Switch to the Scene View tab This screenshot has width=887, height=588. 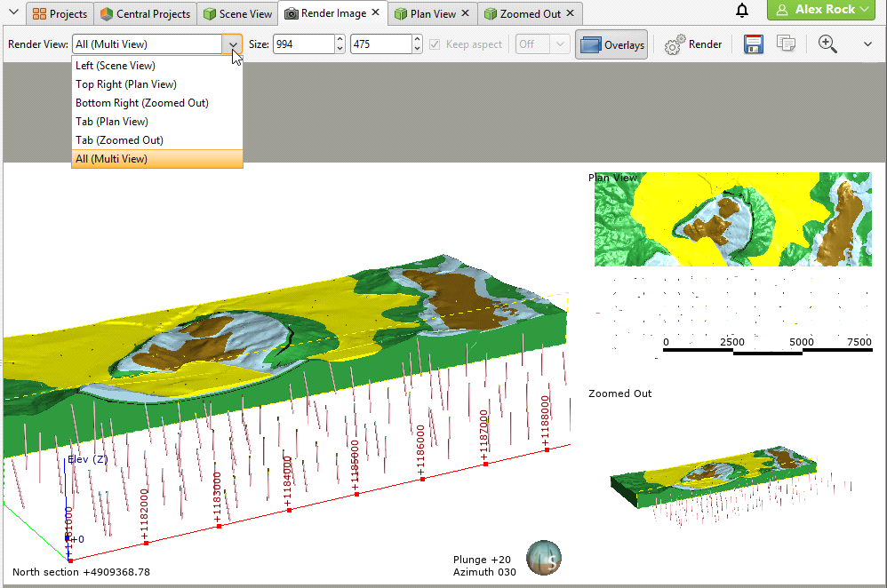click(x=237, y=13)
